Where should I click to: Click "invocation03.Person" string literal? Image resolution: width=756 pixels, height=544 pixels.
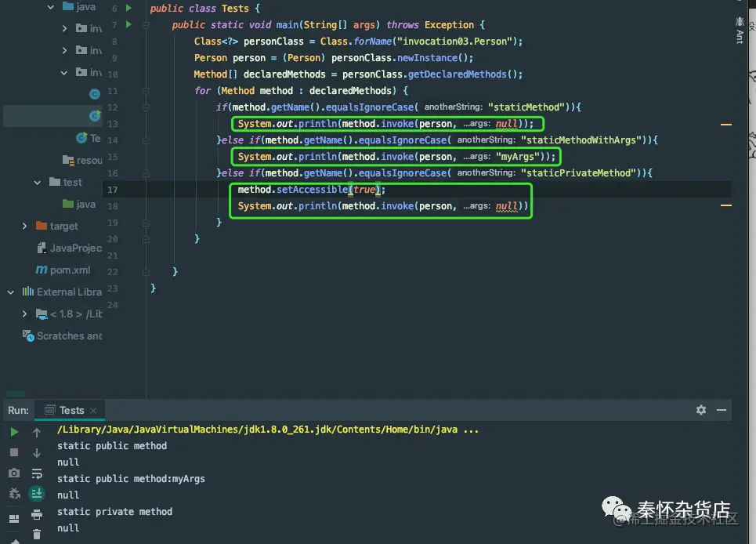pos(454,42)
